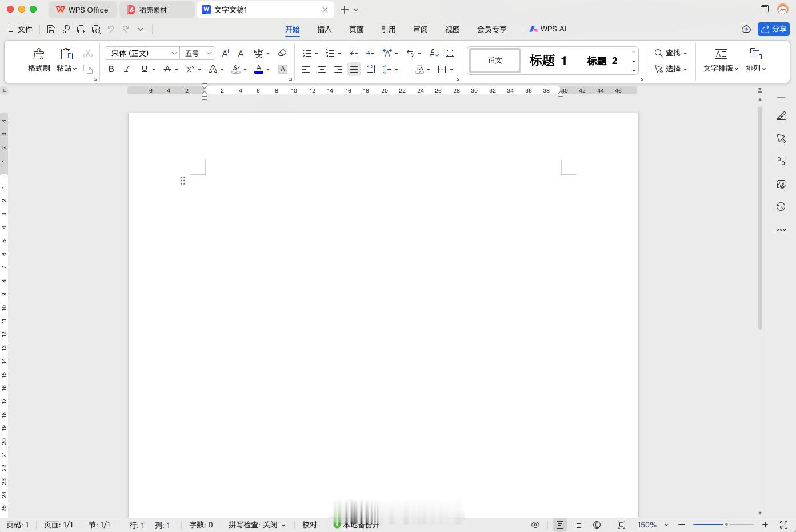Open the 文件 (File) menu

click(21, 29)
